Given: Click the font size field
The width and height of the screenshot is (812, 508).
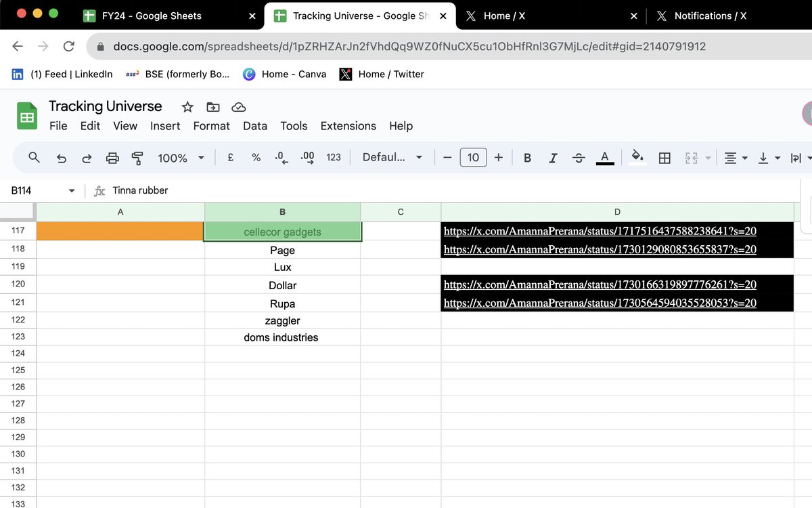Looking at the screenshot, I should pyautogui.click(x=473, y=158).
